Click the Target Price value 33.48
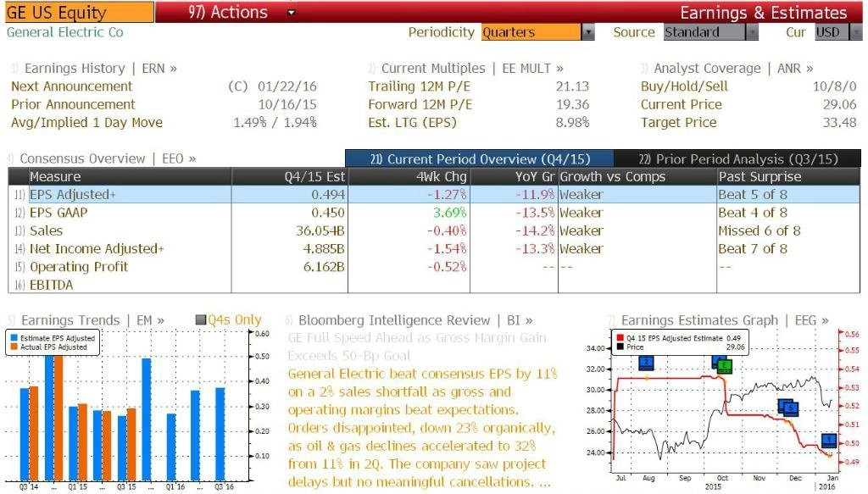Viewport: 868px width, 494px height. [839, 122]
